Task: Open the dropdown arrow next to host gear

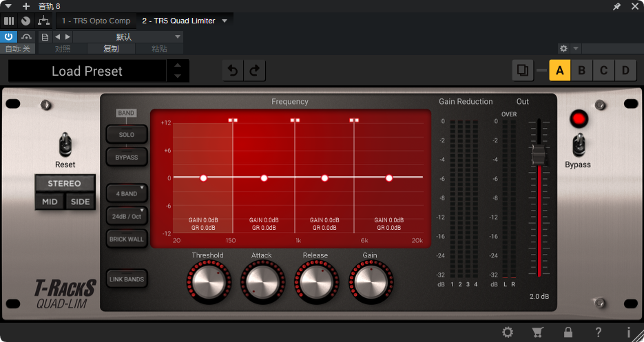Action: [x=576, y=48]
